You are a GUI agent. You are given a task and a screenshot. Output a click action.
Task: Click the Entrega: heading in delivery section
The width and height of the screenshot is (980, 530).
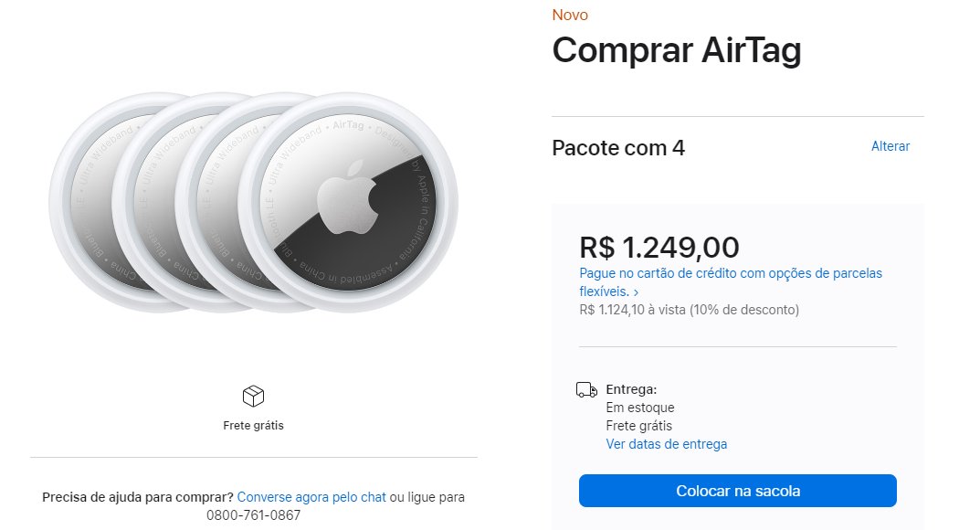pyautogui.click(x=631, y=389)
